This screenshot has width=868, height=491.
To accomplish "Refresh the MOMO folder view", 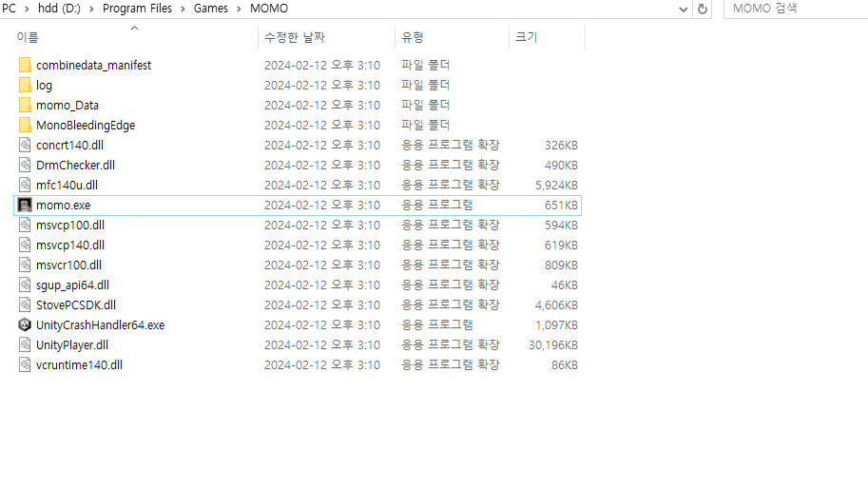I will (703, 9).
